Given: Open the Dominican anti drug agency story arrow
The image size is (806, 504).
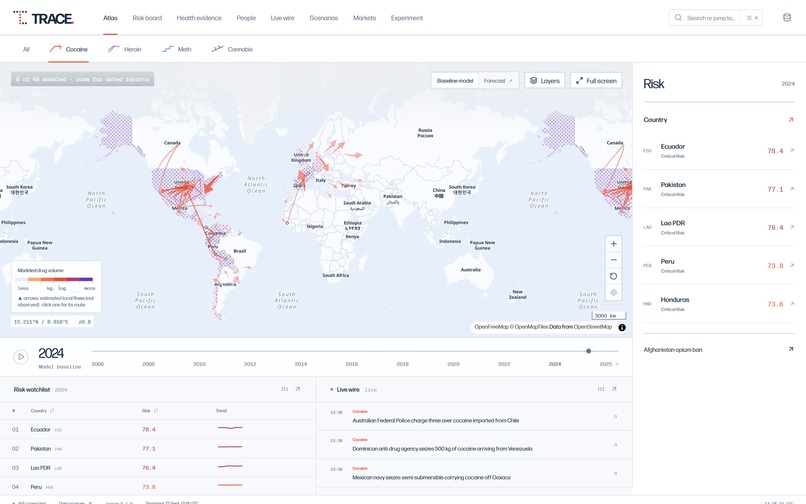Looking at the screenshot, I should pyautogui.click(x=615, y=445).
